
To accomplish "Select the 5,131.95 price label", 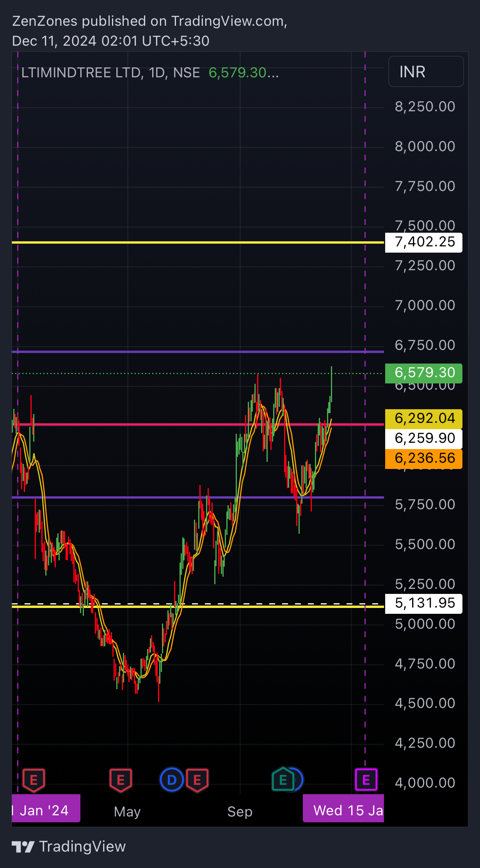I will coord(424,603).
